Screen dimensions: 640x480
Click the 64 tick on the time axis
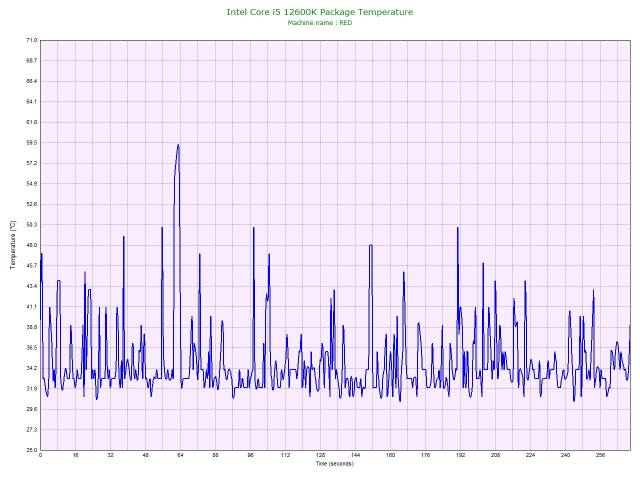pos(180,456)
